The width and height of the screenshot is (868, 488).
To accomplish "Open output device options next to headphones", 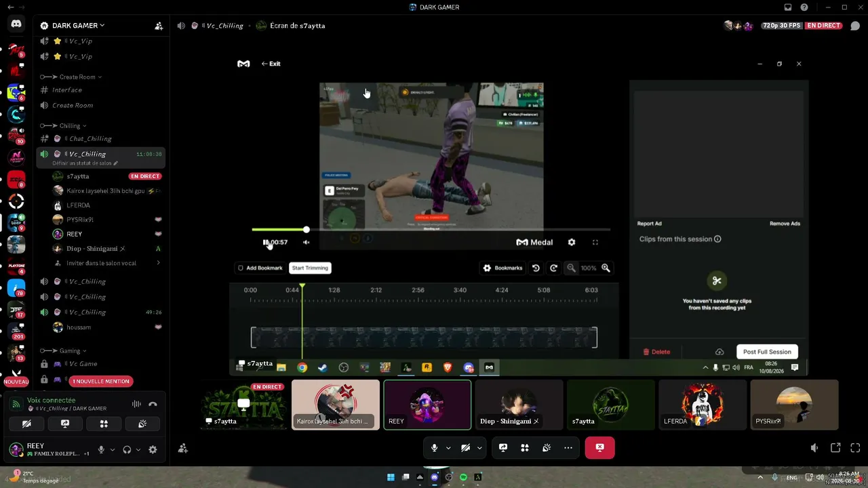I will (x=138, y=449).
